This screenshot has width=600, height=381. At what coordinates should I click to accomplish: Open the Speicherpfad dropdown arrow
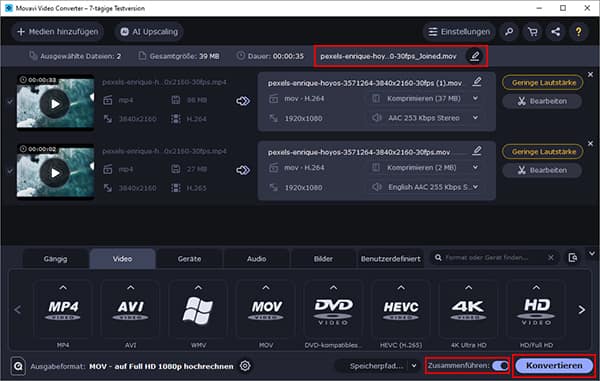point(414,366)
